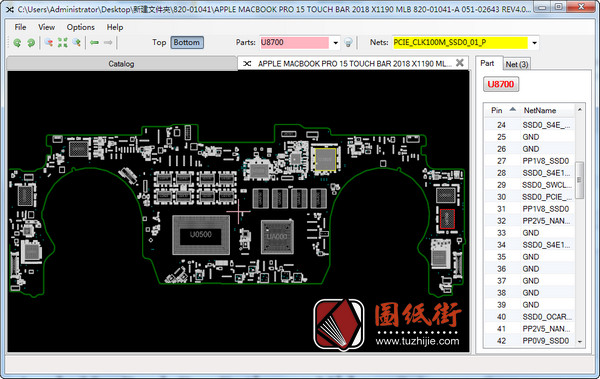Select pin 33 GND row
This screenshot has height=379, width=600.
tap(530, 233)
